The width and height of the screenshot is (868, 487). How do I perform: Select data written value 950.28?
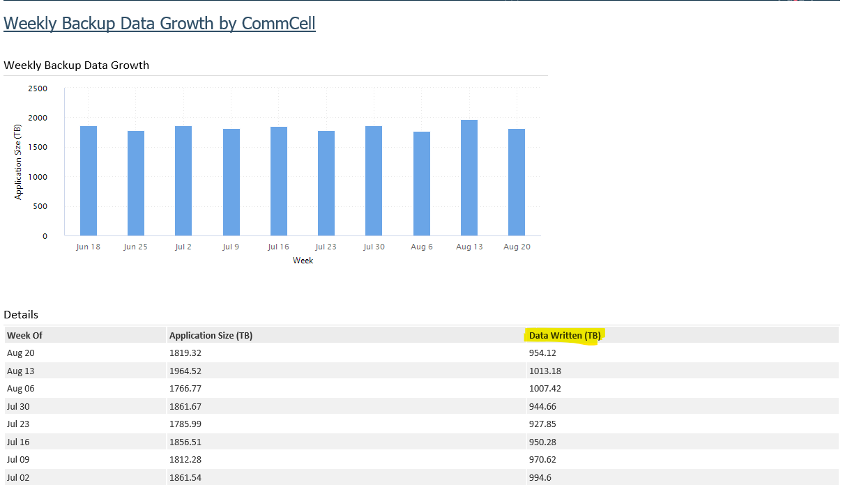pos(542,442)
